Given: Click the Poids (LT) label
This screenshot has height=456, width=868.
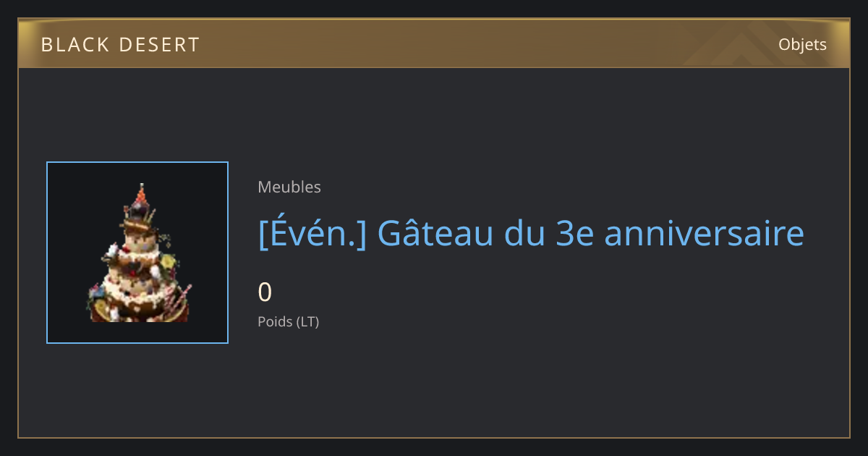Looking at the screenshot, I should click(x=288, y=321).
